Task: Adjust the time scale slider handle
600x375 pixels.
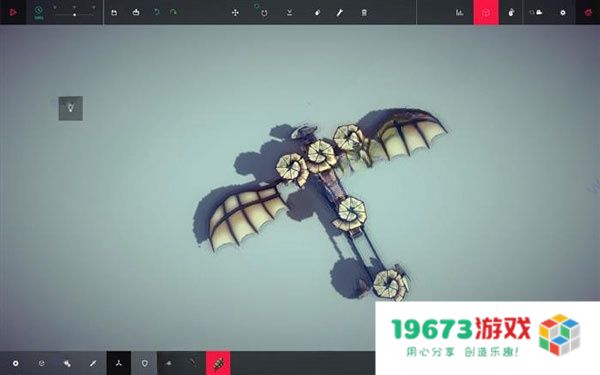Action: point(74,15)
